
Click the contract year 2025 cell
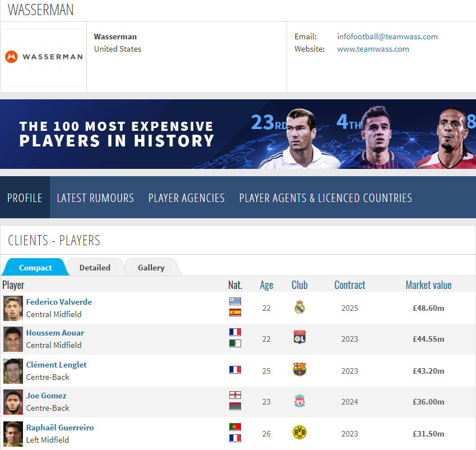[350, 308]
